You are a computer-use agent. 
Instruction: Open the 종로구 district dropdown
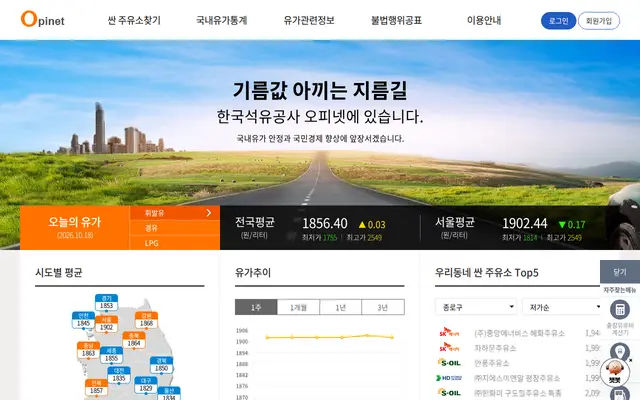coord(476,307)
